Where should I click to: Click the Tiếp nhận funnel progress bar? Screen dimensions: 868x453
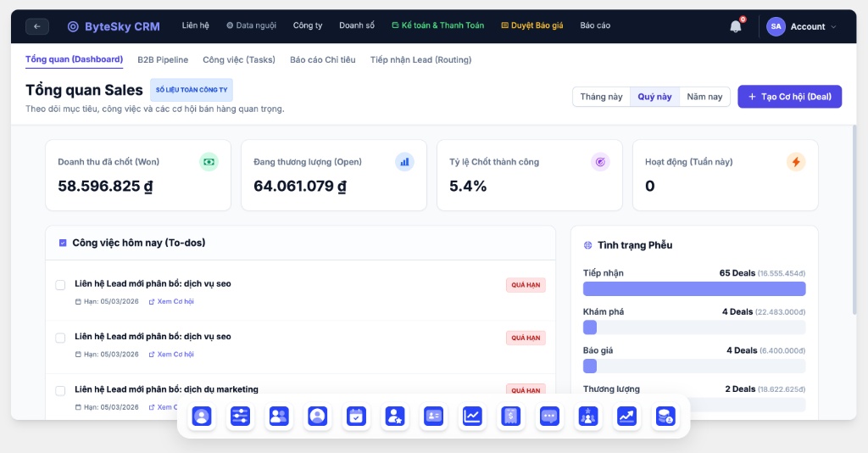pos(694,288)
